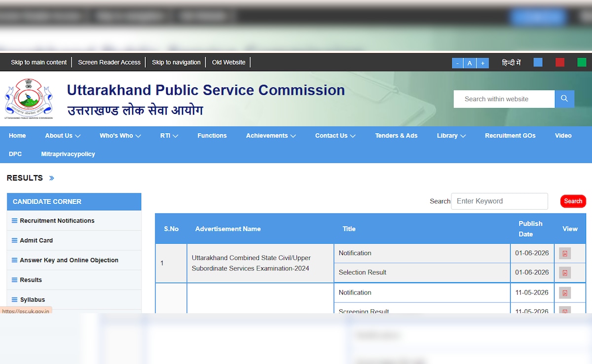Screen dimensions: 592x364
Task: Expand the About Us menu
Action: click(63, 136)
